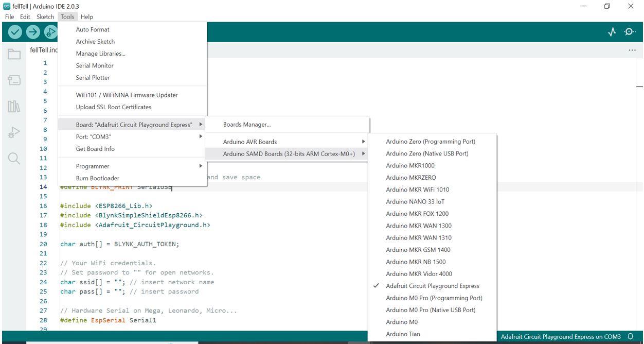The width and height of the screenshot is (644, 344).
Task: Click board status text in status bar
Action: 561,337
